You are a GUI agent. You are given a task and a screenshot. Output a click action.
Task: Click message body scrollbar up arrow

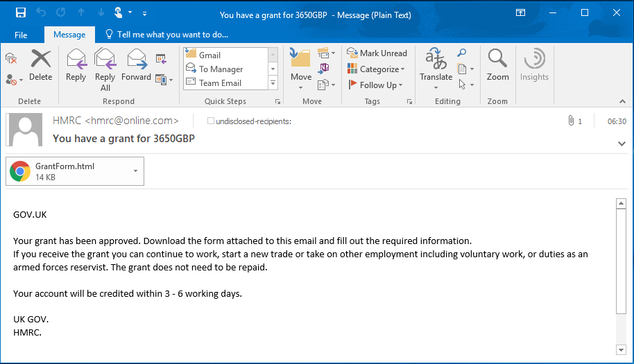point(621,204)
